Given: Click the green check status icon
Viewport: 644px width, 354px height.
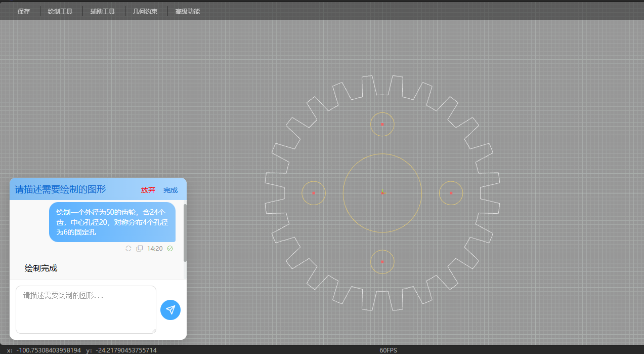Looking at the screenshot, I should [x=170, y=248].
